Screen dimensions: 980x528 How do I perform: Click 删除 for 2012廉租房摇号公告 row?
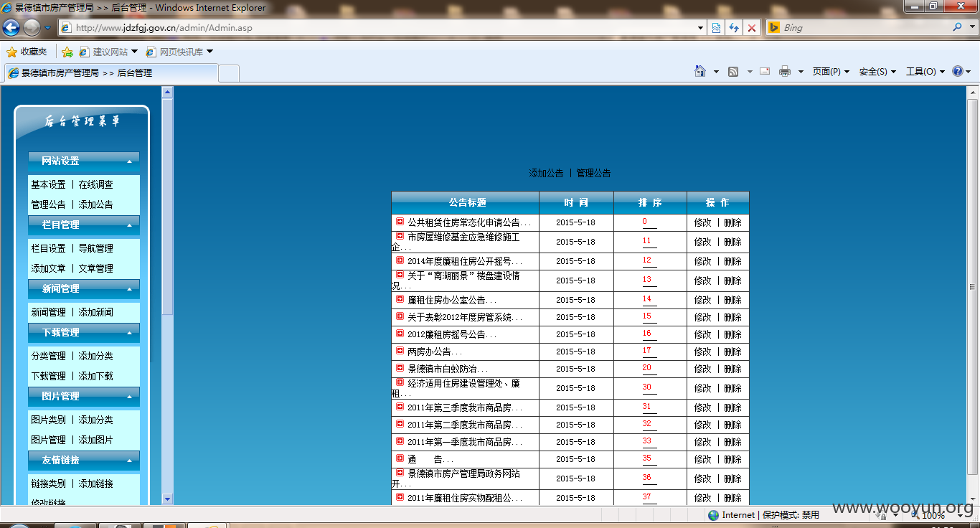[x=732, y=334]
